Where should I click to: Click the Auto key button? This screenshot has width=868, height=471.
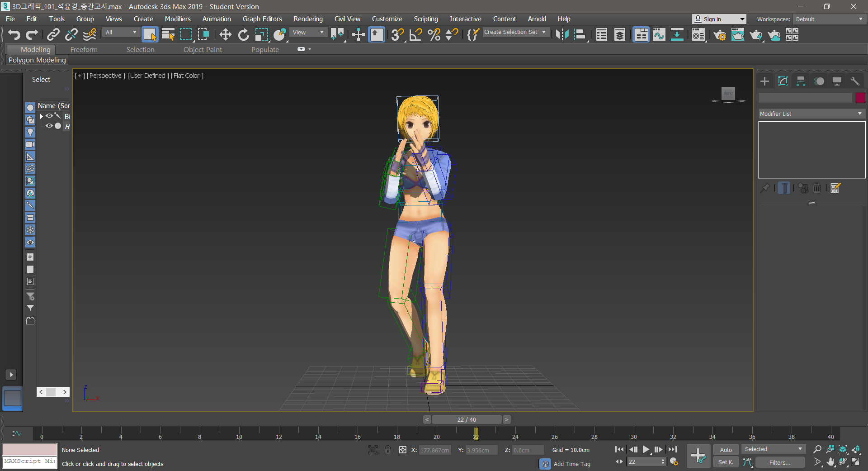(726, 450)
